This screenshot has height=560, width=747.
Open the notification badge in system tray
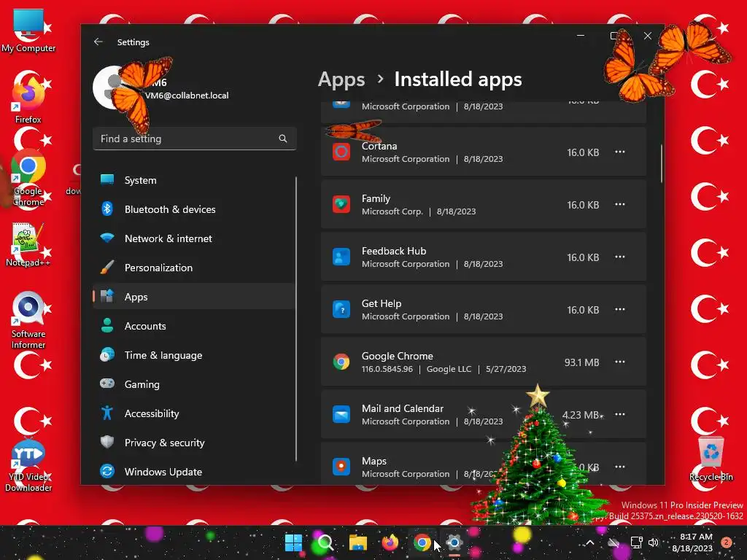[x=727, y=542]
